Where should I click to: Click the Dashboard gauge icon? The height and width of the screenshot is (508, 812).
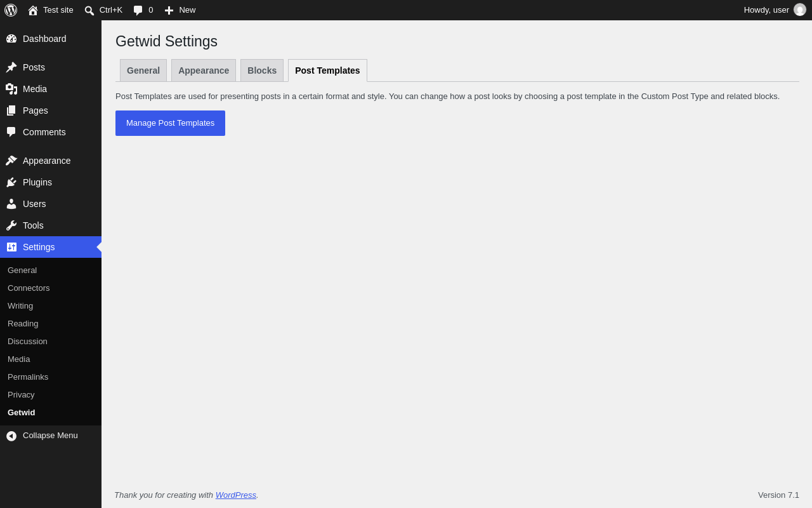(11, 39)
